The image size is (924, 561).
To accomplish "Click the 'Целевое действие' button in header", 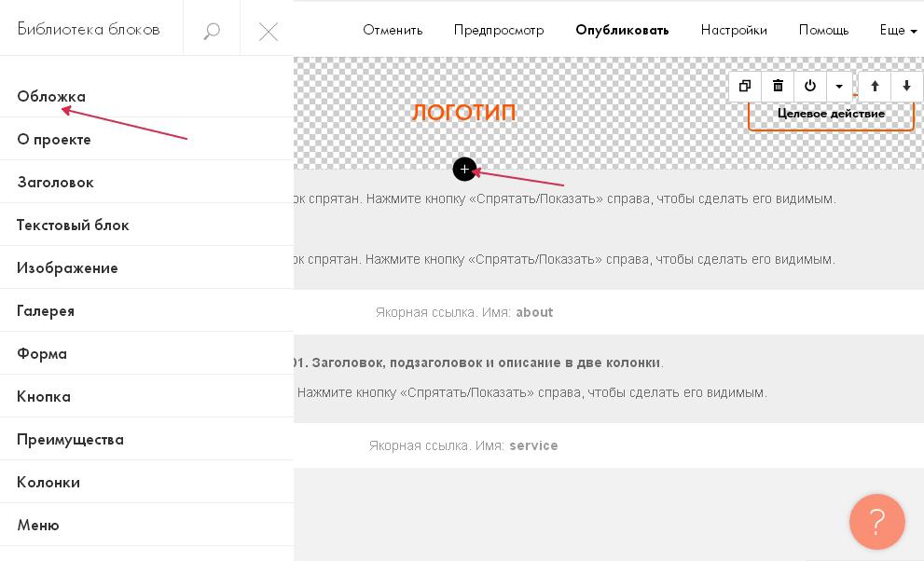I will [x=831, y=115].
